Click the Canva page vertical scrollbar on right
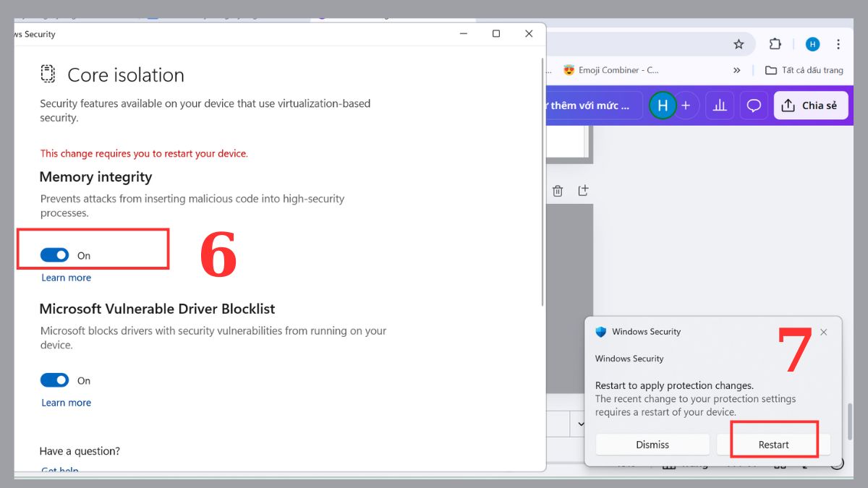This screenshot has width=868, height=488. coord(851,423)
